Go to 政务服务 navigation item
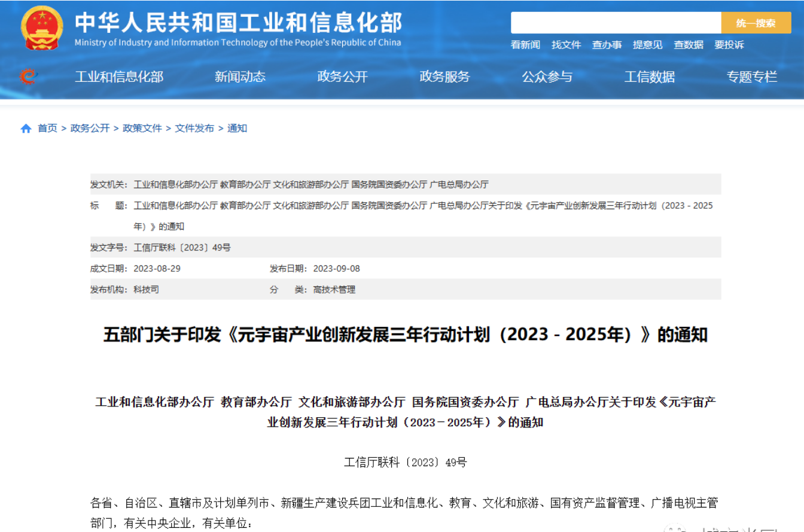 point(444,77)
